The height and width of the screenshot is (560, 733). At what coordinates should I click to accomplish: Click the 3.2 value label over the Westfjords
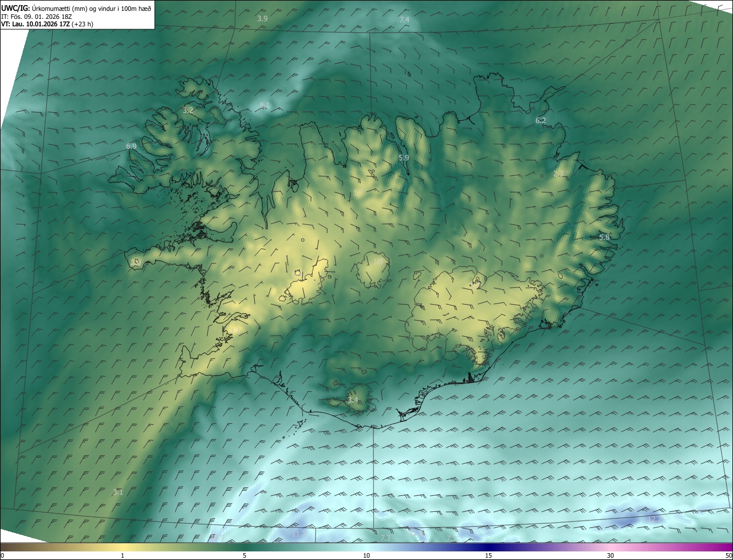pos(188,110)
